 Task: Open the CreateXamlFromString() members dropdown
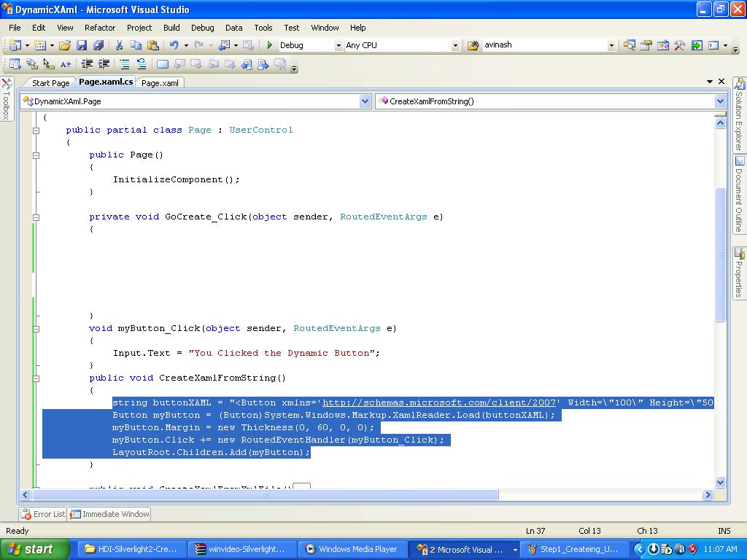720,101
